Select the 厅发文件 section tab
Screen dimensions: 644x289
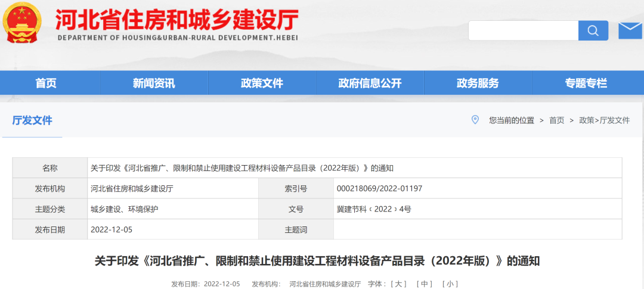coord(32,120)
